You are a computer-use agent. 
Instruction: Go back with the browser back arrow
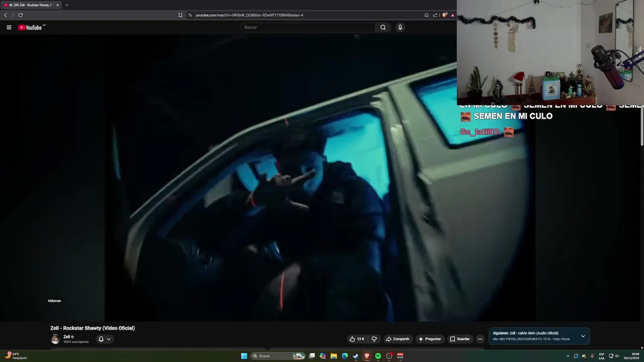tap(6, 15)
